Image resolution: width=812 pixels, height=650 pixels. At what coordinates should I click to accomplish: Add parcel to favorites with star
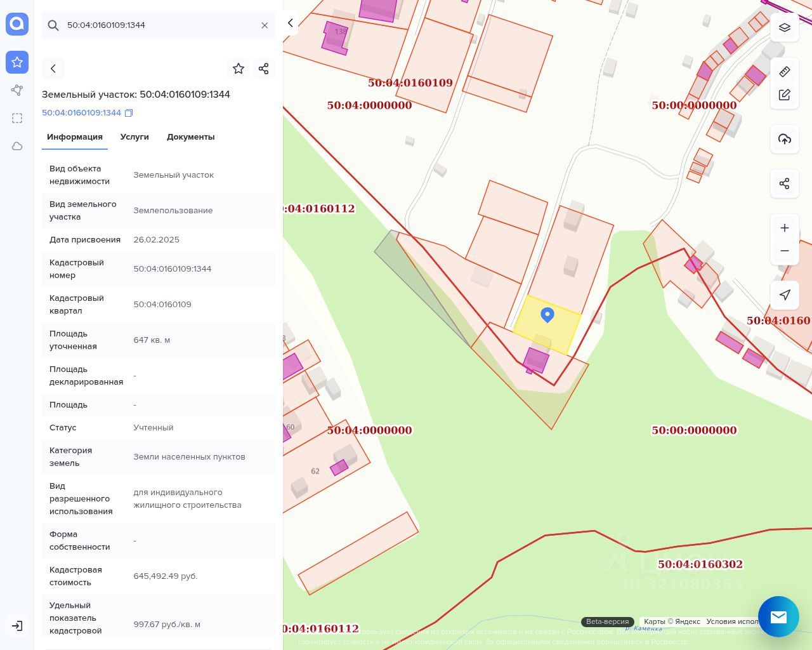coord(239,69)
